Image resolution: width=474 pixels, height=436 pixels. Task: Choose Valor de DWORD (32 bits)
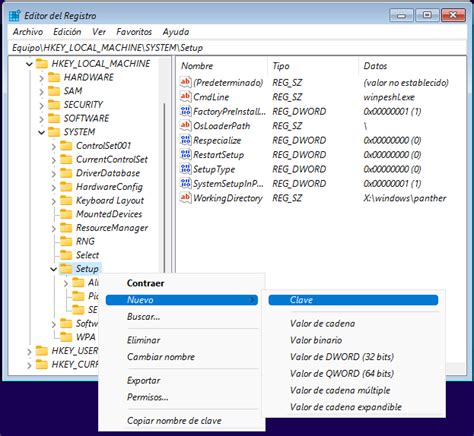pos(353,357)
